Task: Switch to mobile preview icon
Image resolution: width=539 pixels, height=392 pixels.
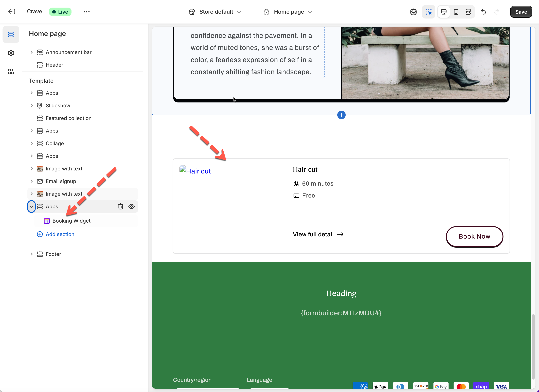Action: pyautogui.click(x=456, y=12)
